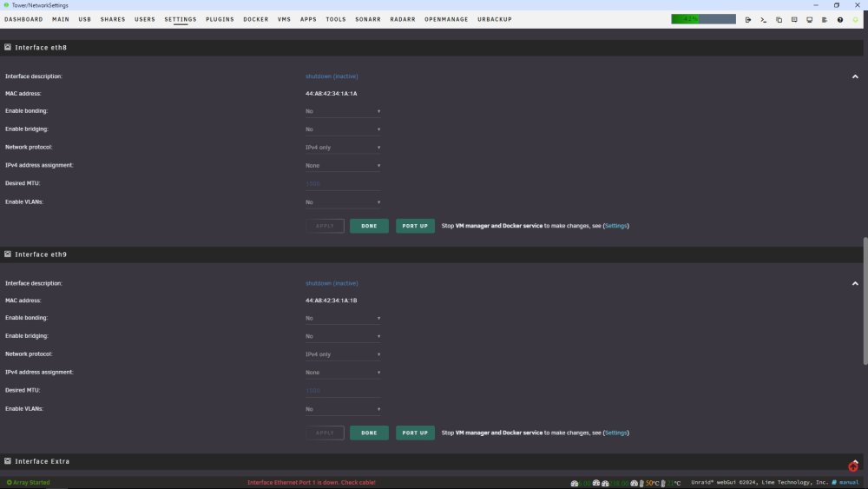Click the help question mark icon
The height and width of the screenshot is (489, 868).
click(839, 19)
